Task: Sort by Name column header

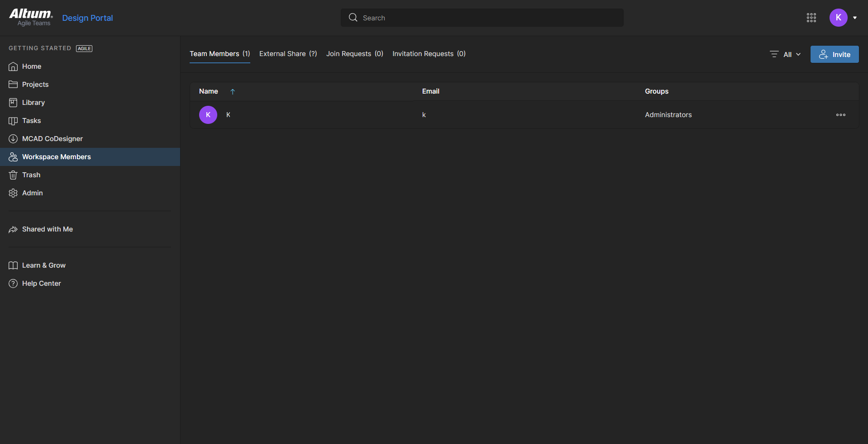Action: 209,91
